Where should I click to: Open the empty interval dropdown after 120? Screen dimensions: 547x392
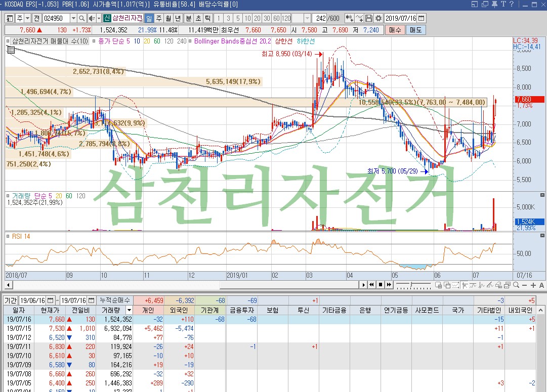pos(307,18)
